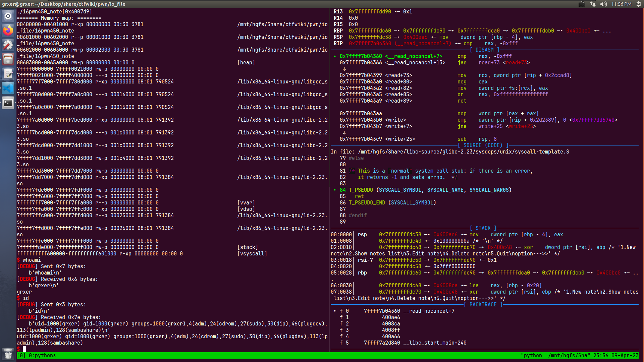Click source line 86 T_PSEUDO_END

point(388,203)
